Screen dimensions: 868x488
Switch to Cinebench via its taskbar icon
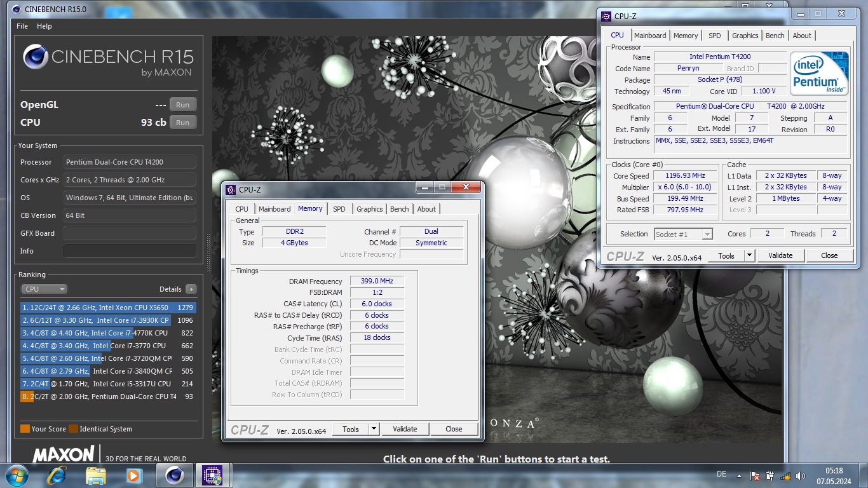tap(174, 475)
